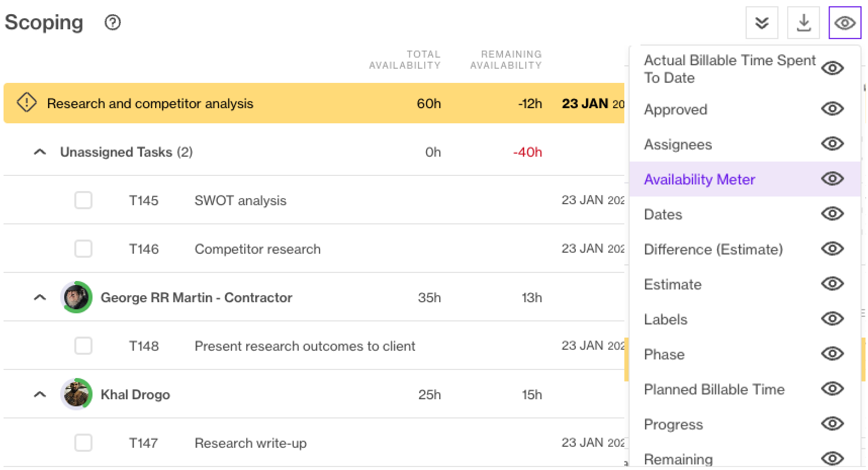Collapse the Unassigned Tasks group
Image resolution: width=868 pixels, height=470 pixels.
[40, 152]
